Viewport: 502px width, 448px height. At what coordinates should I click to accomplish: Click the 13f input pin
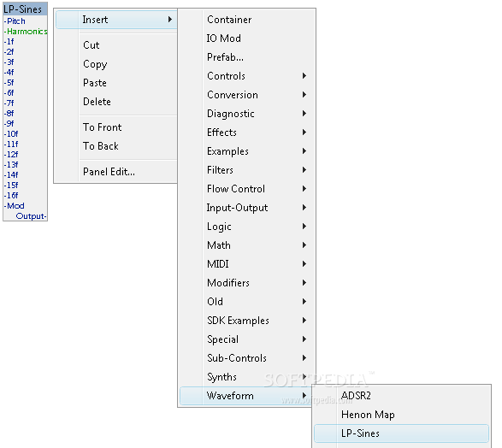(x=11, y=164)
